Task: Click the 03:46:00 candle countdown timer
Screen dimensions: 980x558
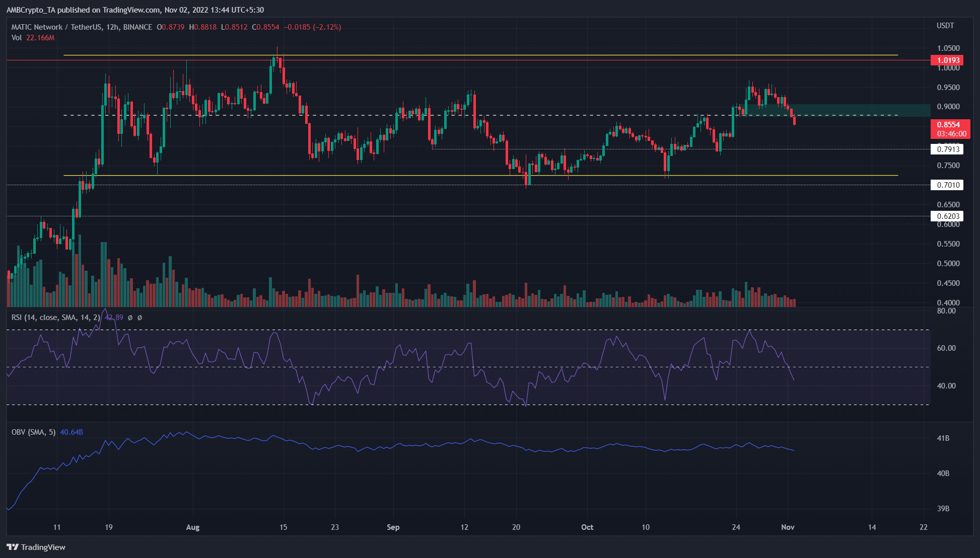Action: (951, 134)
